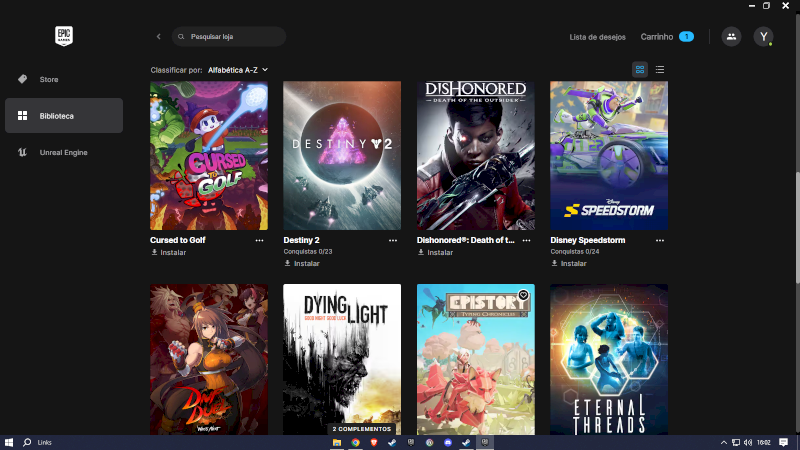
Task: Open the Windows notification center
Action: click(784, 442)
